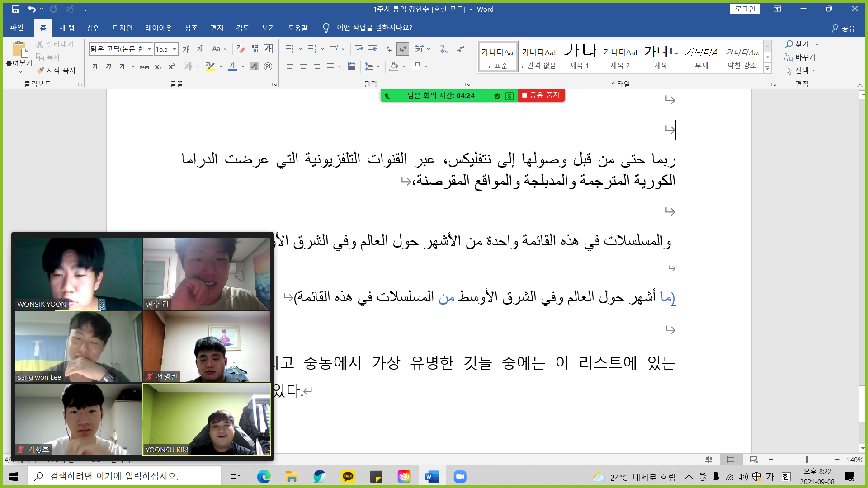Toggle right-to-left text direction
868x488 pixels.
tap(403, 49)
